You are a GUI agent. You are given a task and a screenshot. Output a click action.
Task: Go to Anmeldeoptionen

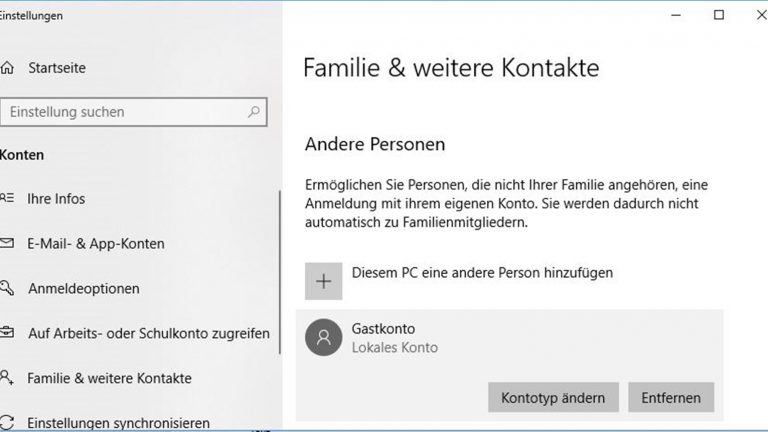[84, 288]
